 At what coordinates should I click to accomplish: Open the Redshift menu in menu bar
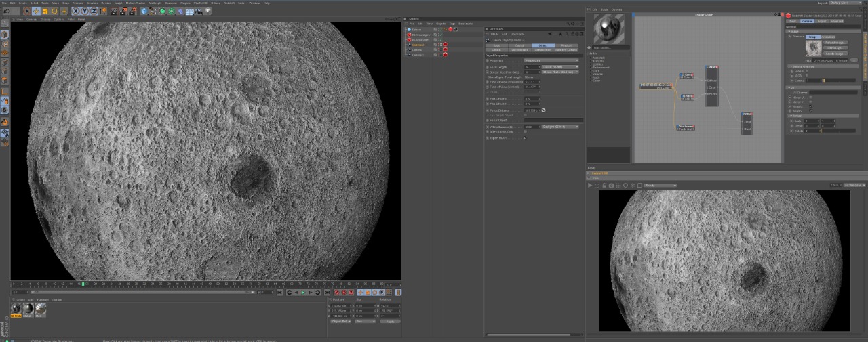[x=229, y=3]
